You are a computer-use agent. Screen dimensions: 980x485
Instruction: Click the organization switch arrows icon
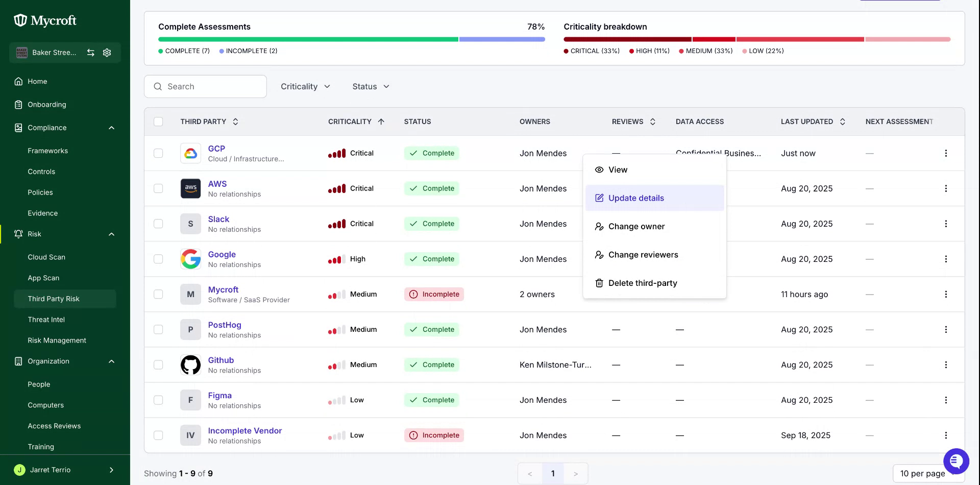pyautogui.click(x=91, y=53)
